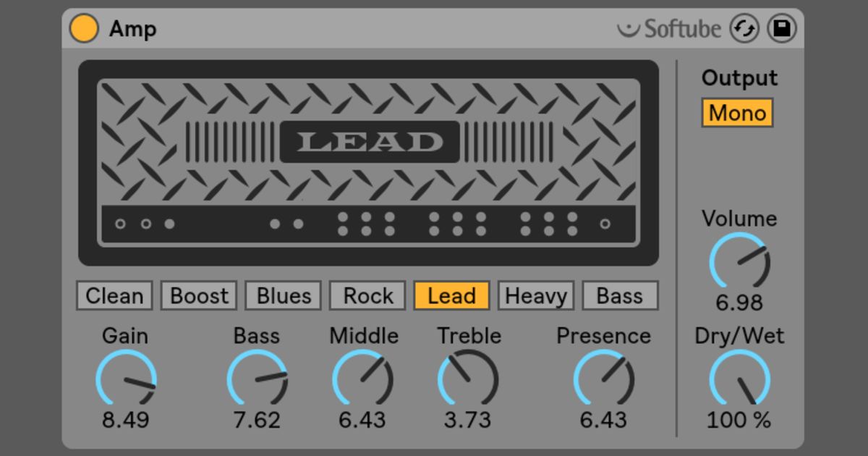This screenshot has height=456, width=868.
Task: Adjust the Presence knob
Action: pos(604,377)
